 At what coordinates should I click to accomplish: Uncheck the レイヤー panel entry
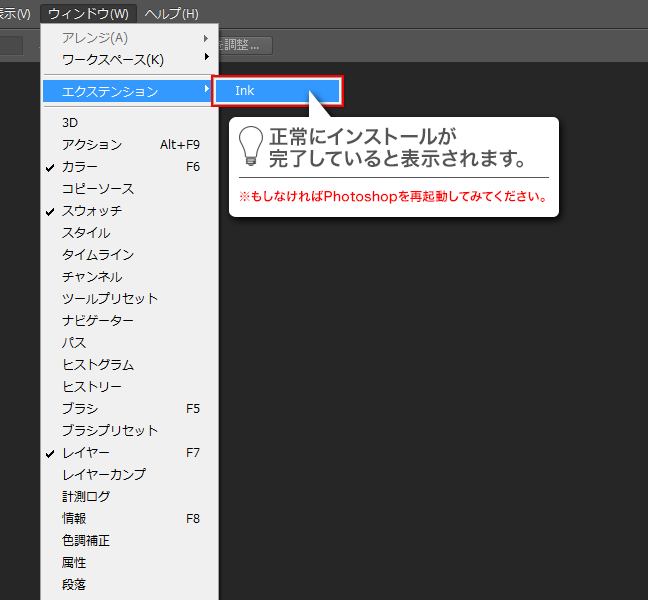coord(86,453)
